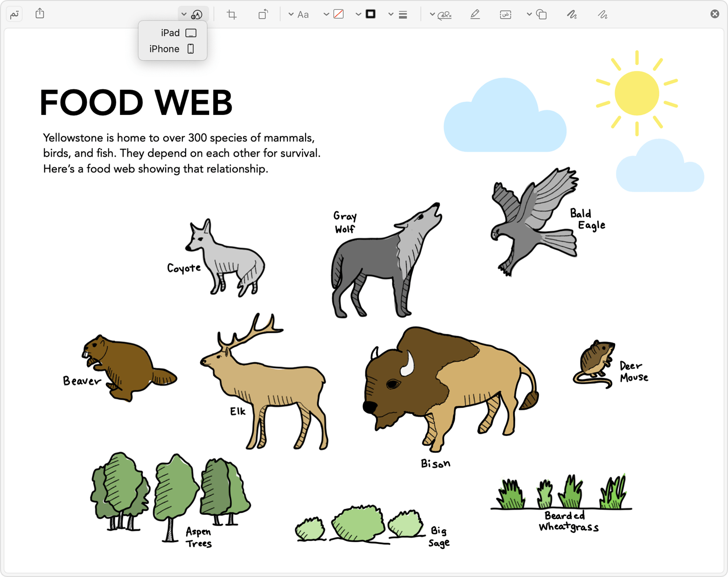Click the Share icon
Screen dimensions: 728x577
(40, 14)
